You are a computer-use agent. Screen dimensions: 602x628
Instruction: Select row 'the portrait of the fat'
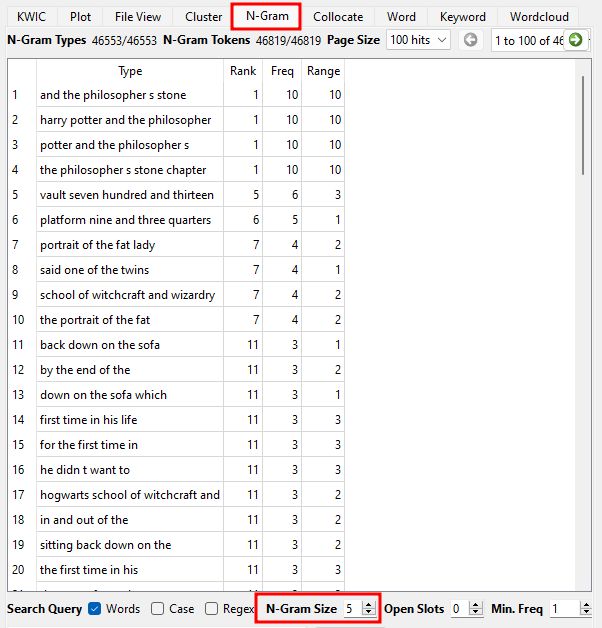(x=176, y=320)
